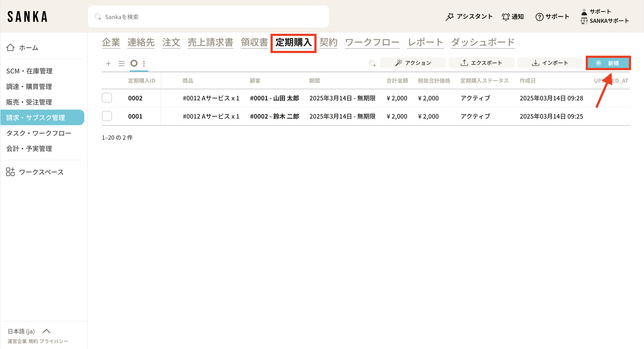Image resolution: width=644 pixels, height=349 pixels.
Task: Click the Export (エクスポート) button
Action: coord(481,63)
